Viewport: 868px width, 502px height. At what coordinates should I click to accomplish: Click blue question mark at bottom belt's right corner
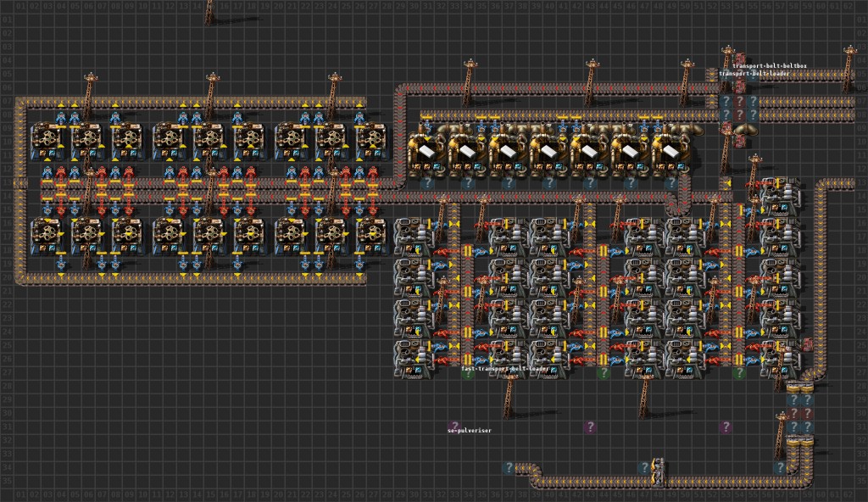coord(780,467)
